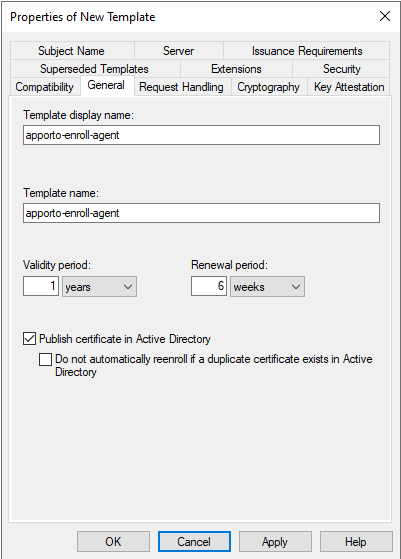Open the Extensions tab
Screen dimensions: 401x559
(236, 69)
